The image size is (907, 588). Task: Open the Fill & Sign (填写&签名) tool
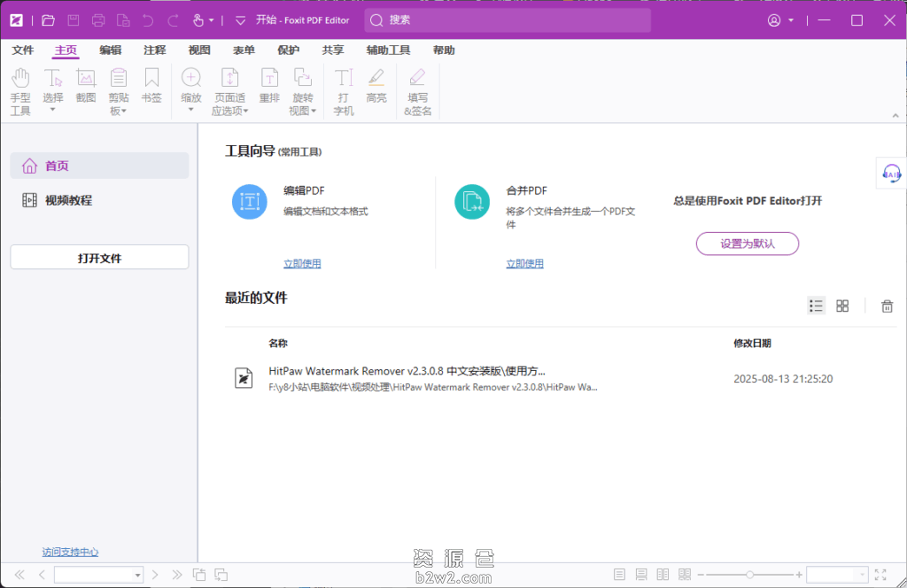[x=416, y=89]
